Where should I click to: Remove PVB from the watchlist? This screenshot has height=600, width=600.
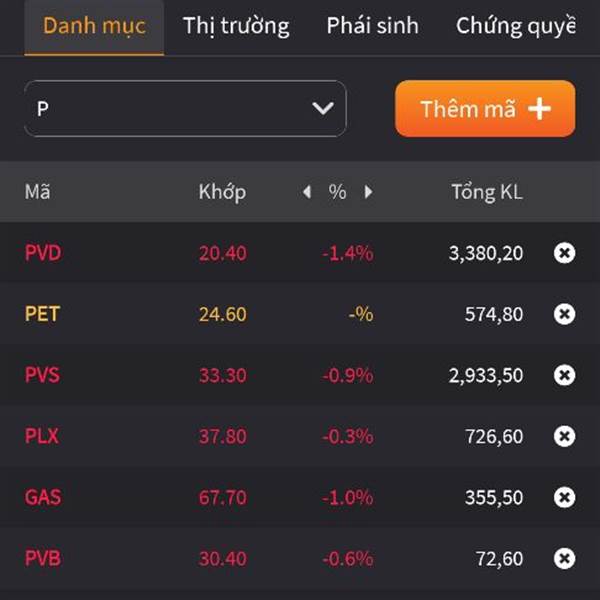pos(564,559)
